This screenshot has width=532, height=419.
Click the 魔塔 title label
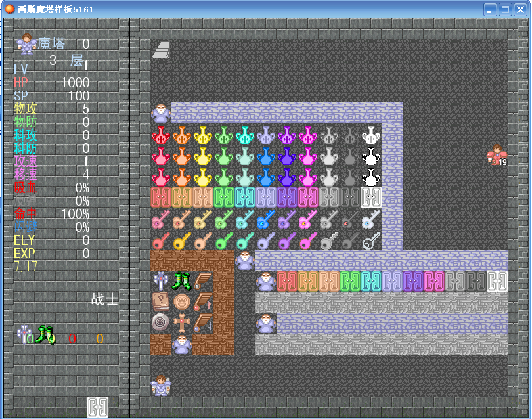pyautogui.click(x=51, y=44)
